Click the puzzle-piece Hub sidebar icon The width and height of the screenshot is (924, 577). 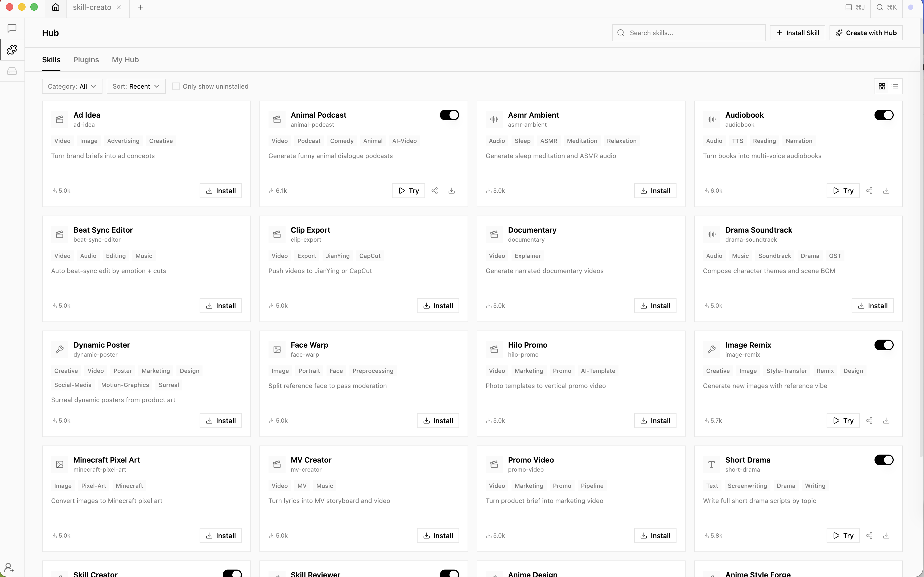tap(12, 50)
